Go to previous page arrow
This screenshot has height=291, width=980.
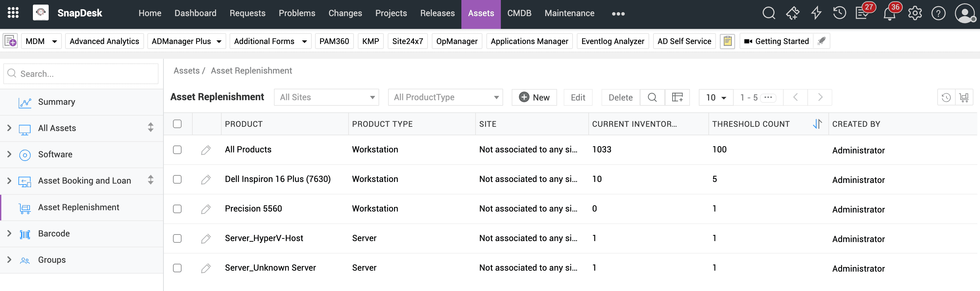pos(796,98)
